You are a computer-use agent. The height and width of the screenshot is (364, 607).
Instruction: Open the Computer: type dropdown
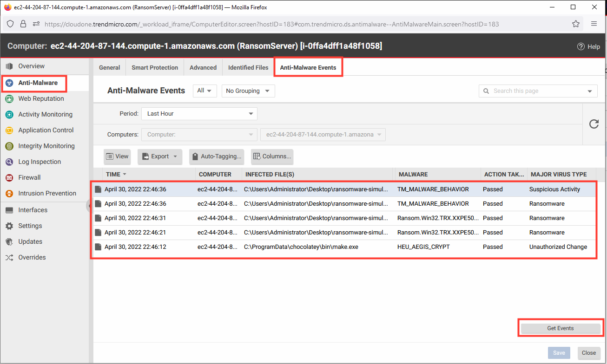click(x=199, y=135)
